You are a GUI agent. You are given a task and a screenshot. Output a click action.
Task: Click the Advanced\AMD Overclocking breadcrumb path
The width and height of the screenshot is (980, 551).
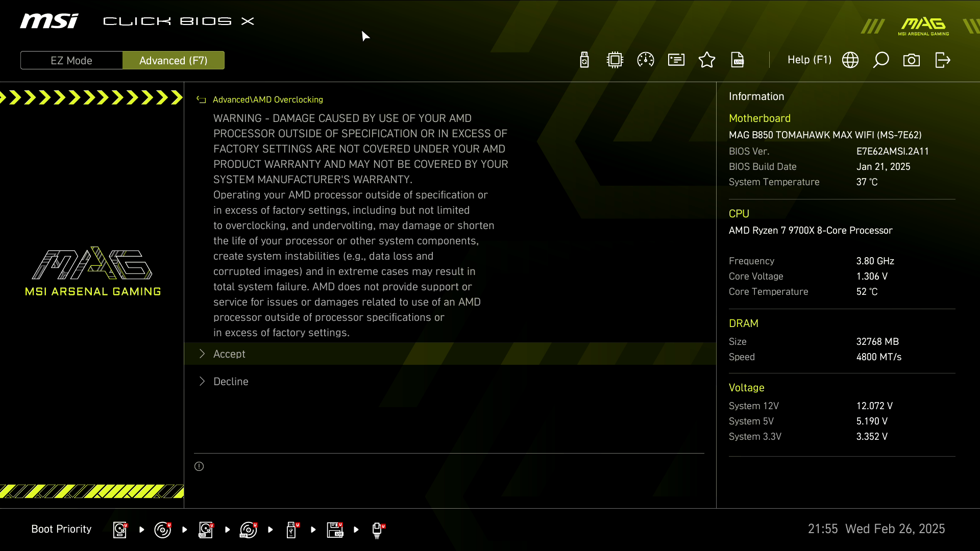[267, 100]
